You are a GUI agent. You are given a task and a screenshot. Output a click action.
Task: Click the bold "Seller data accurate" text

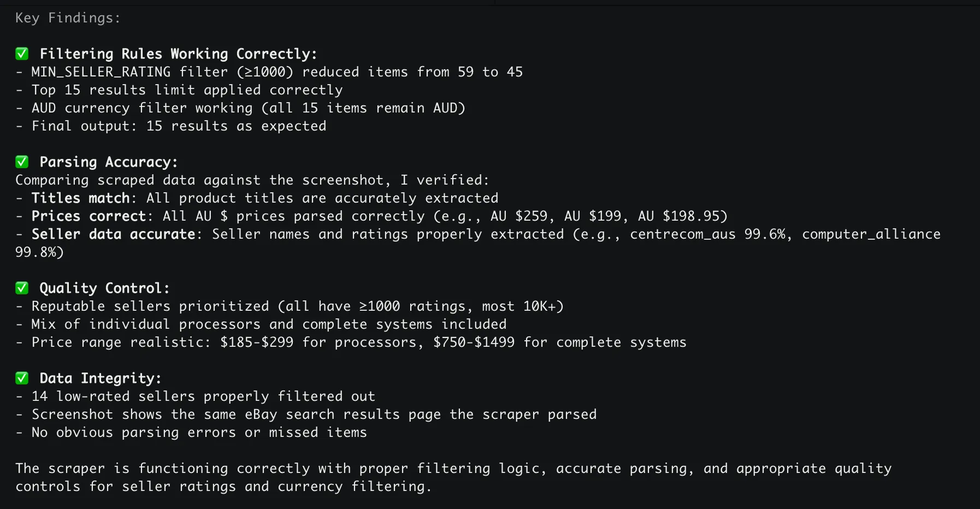(x=113, y=234)
